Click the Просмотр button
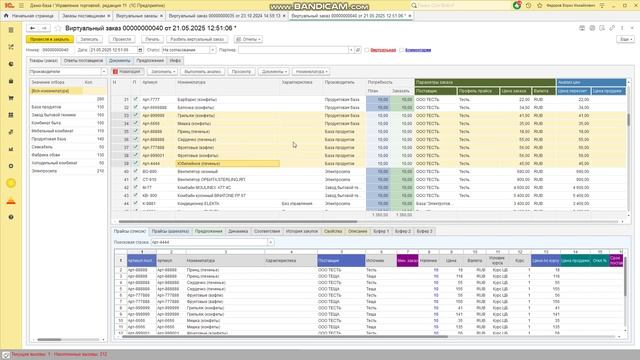 (241, 71)
